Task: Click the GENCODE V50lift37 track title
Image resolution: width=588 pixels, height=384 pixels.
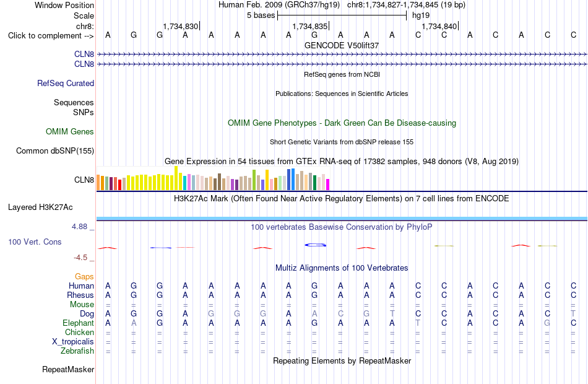Action: 342,45
